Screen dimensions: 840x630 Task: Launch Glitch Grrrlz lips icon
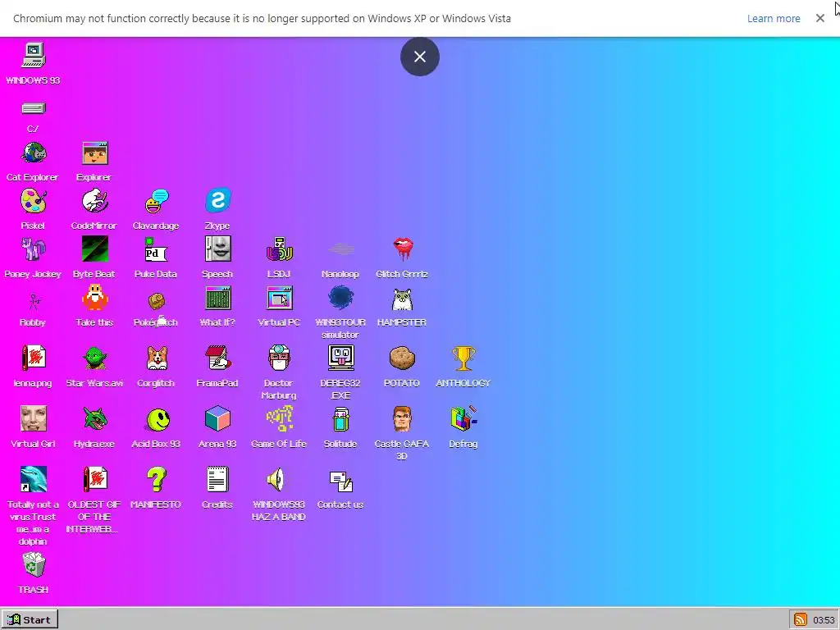click(402, 249)
